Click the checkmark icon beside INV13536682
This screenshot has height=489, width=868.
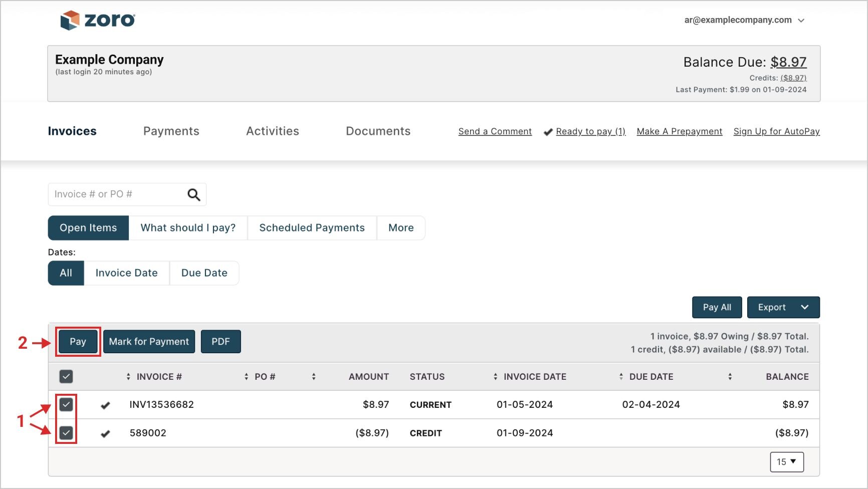pos(105,405)
